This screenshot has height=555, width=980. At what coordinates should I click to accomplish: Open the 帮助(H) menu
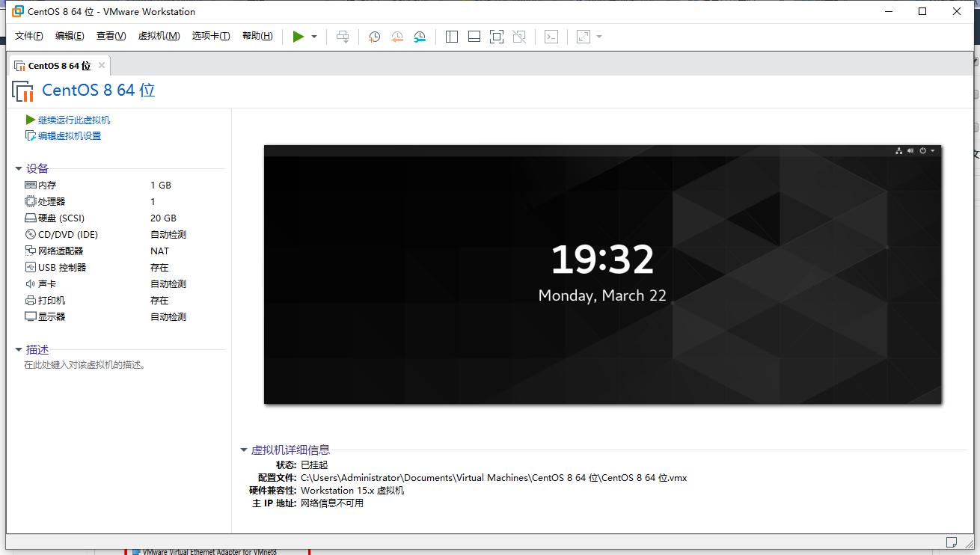[x=257, y=36]
